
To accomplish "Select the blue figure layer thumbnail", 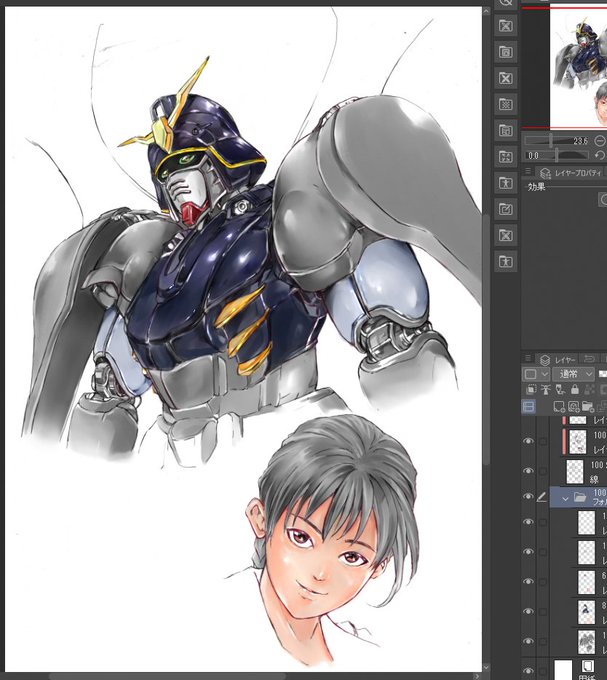I will pos(587,611).
